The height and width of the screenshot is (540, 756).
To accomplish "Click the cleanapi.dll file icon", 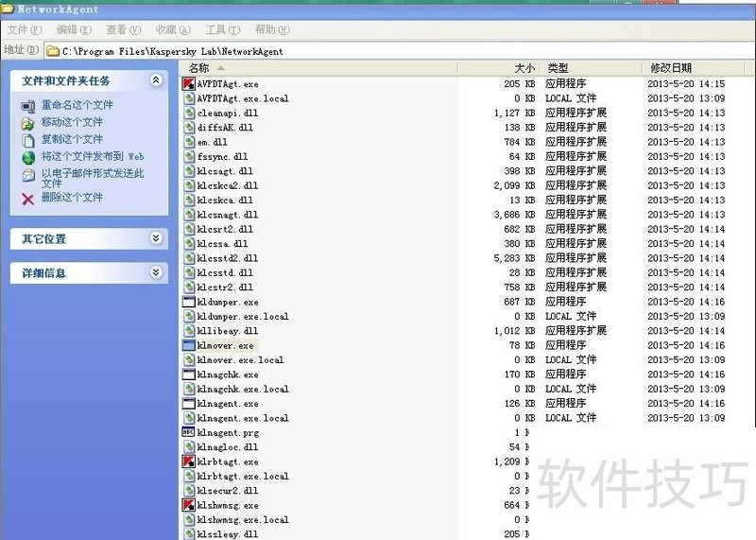I will coord(189,113).
